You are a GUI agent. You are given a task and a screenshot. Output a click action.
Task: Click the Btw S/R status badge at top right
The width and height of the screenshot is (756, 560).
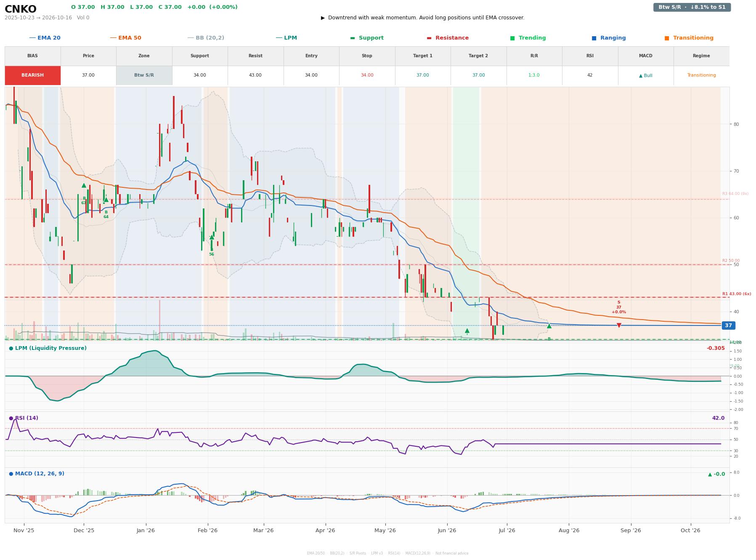(x=692, y=7)
